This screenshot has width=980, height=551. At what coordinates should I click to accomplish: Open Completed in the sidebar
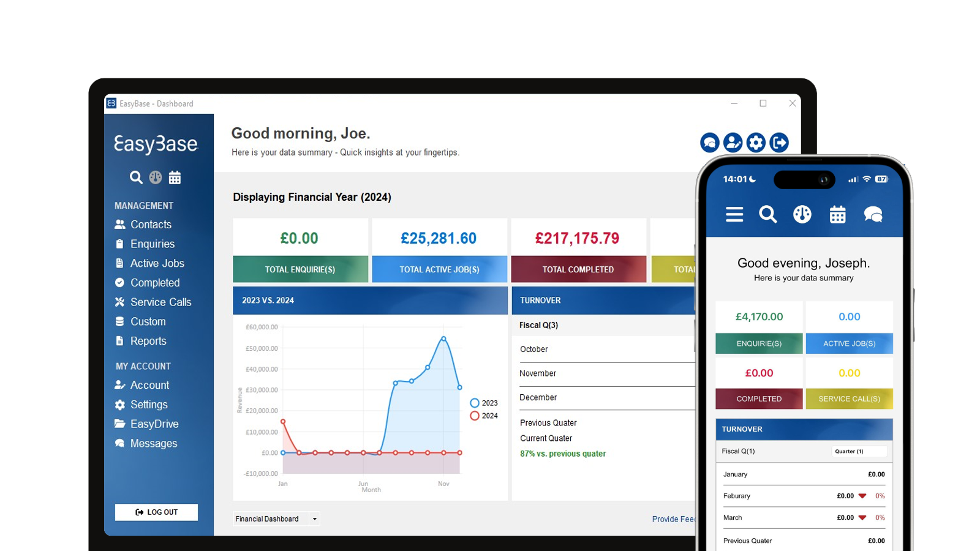[148, 283]
